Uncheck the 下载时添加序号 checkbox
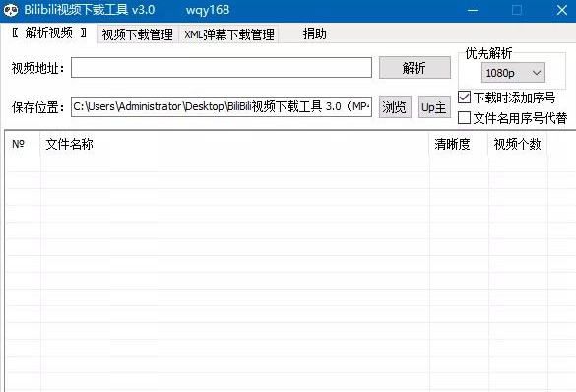This screenshot has height=392, width=576. [x=465, y=98]
